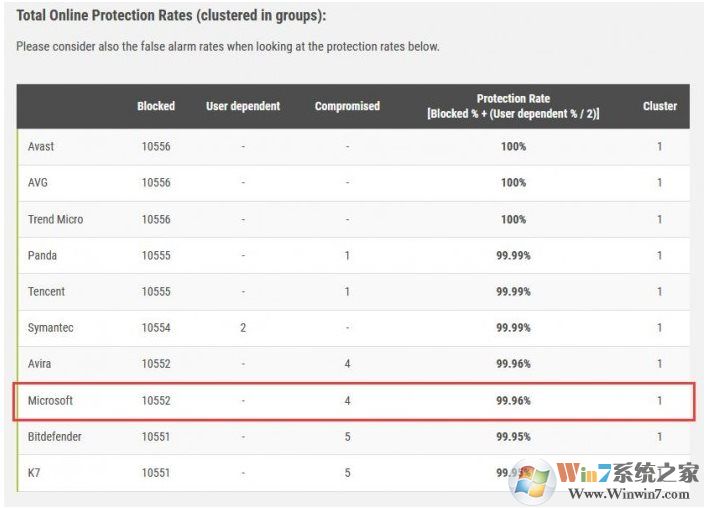Click the Avira vendor name

click(x=41, y=364)
